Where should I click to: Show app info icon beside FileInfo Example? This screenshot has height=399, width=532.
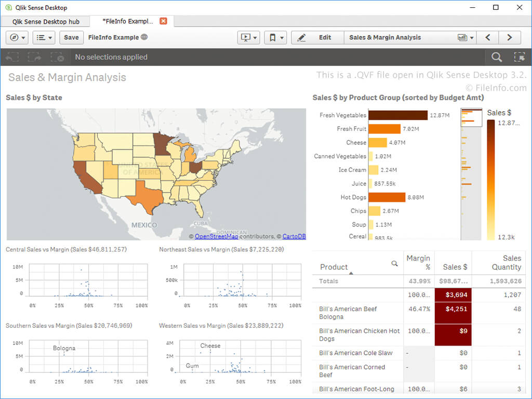coord(144,37)
